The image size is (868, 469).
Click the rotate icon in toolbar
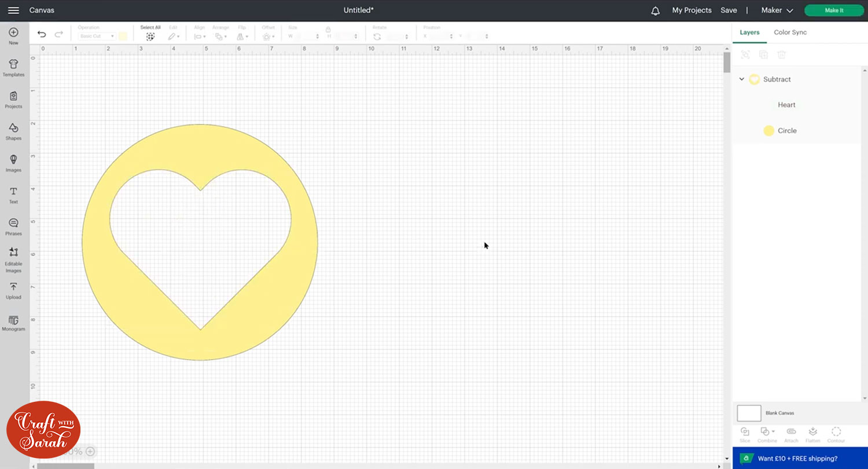tap(377, 36)
